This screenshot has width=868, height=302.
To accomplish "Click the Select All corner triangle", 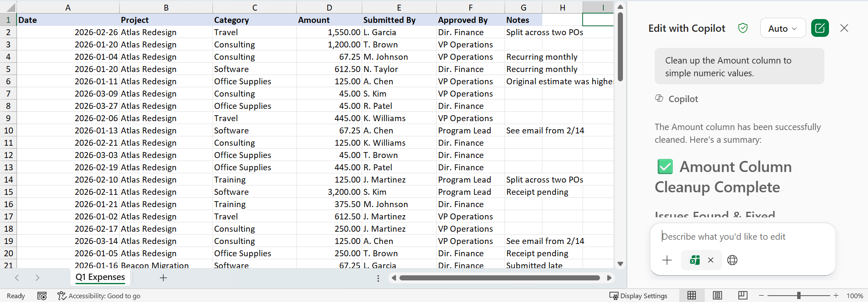I will click(x=10, y=8).
